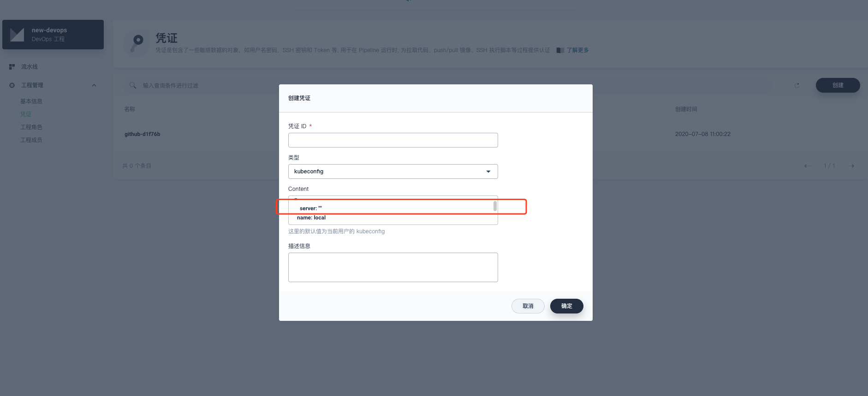
Task: Click the 工程管理 gear icon
Action: click(x=12, y=85)
